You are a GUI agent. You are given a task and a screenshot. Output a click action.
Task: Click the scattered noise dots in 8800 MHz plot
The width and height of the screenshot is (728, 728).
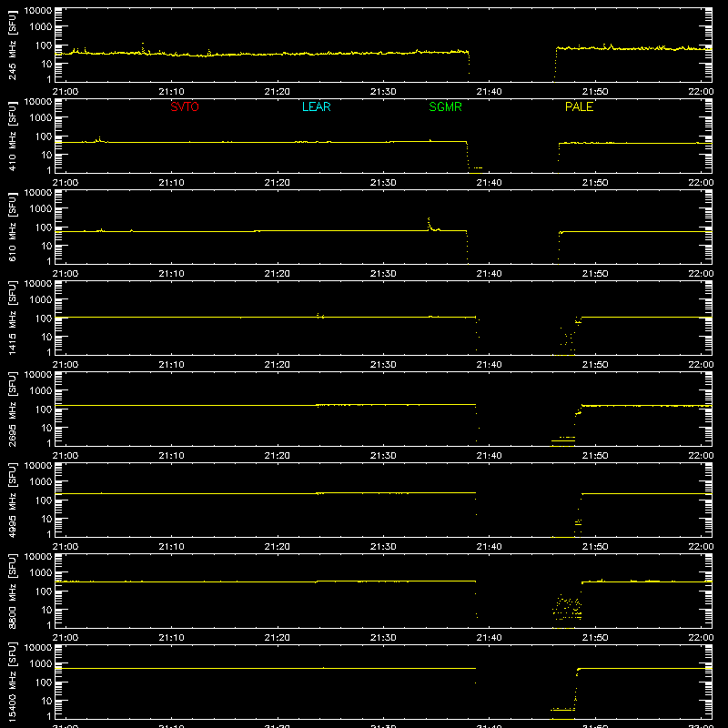[x=567, y=608]
